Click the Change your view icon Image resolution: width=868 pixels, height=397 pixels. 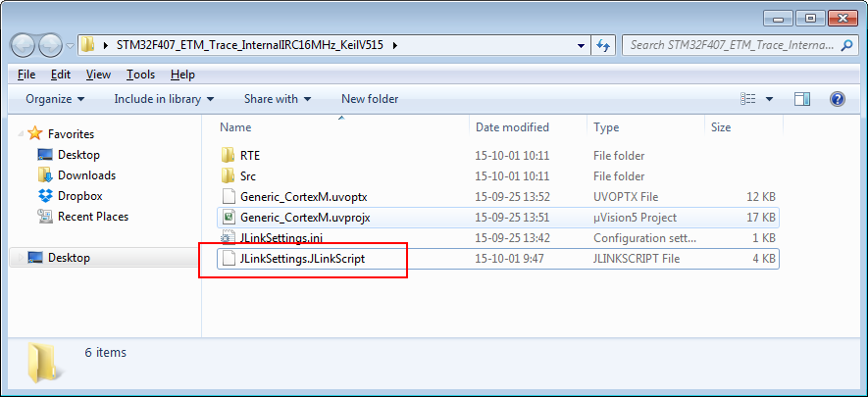(x=748, y=99)
